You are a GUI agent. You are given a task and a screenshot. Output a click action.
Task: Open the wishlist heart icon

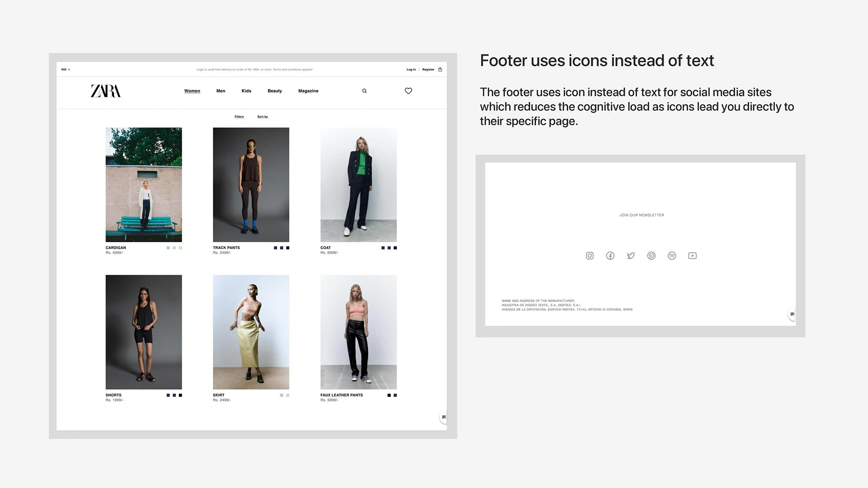[x=408, y=91]
